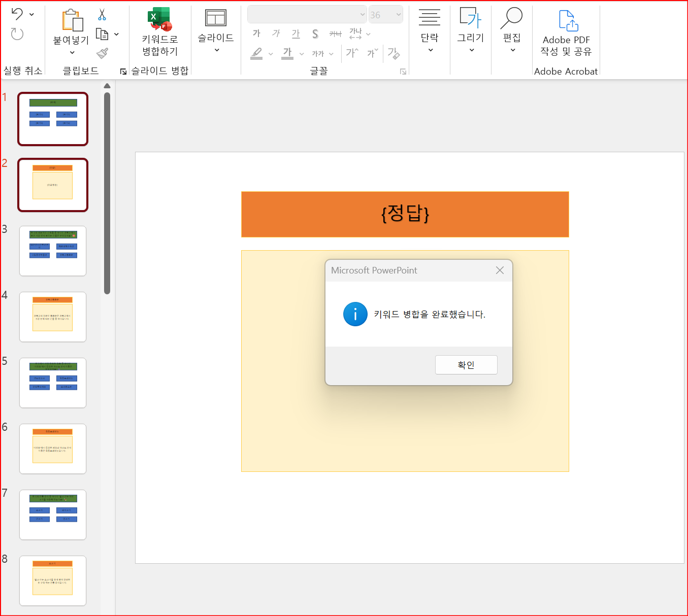Click the Format Painter brush icon
This screenshot has width=688, height=616.
pyautogui.click(x=102, y=53)
